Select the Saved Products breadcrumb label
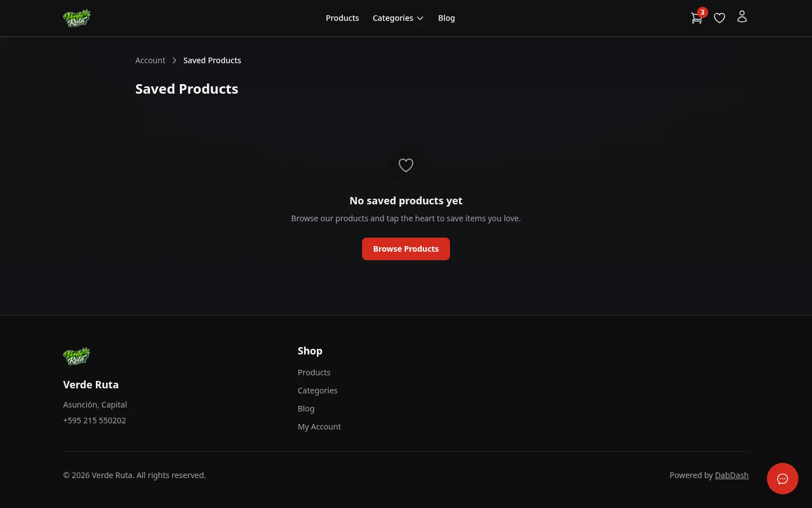This screenshot has width=812, height=508. (212, 60)
